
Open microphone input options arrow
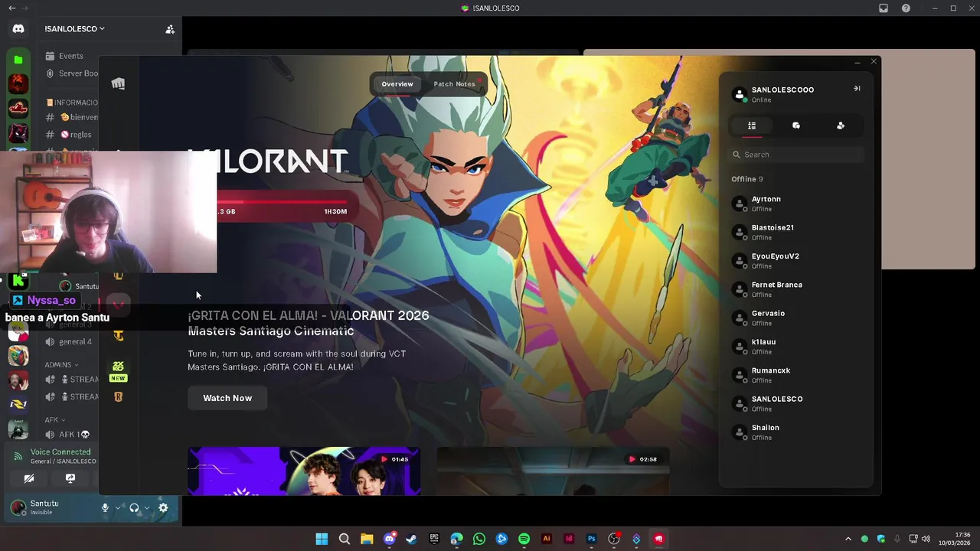(118, 507)
